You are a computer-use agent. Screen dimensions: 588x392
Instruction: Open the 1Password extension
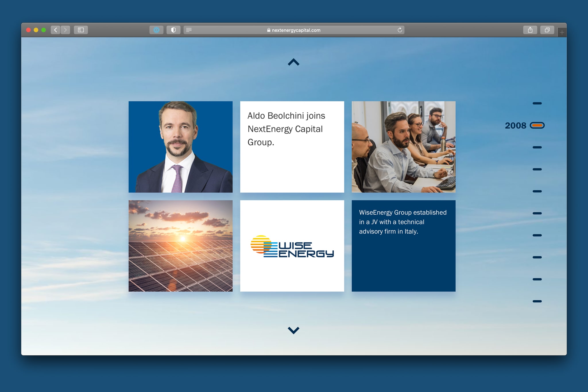156,30
